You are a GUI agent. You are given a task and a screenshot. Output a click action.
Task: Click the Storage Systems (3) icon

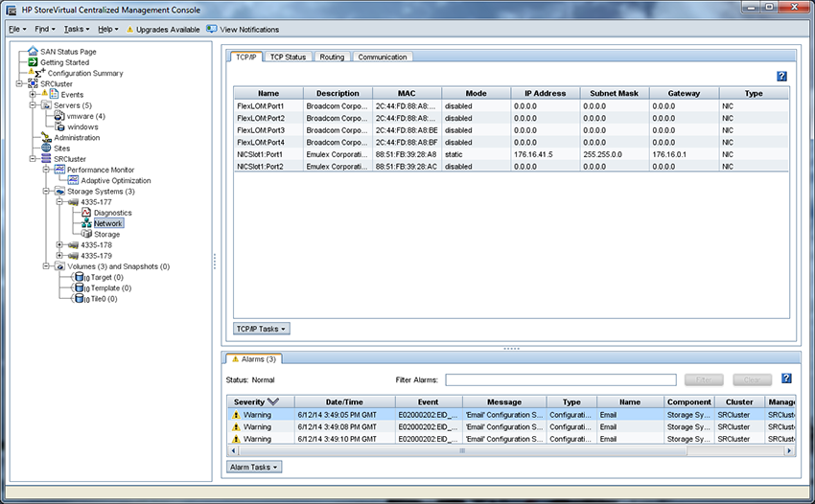[59, 192]
